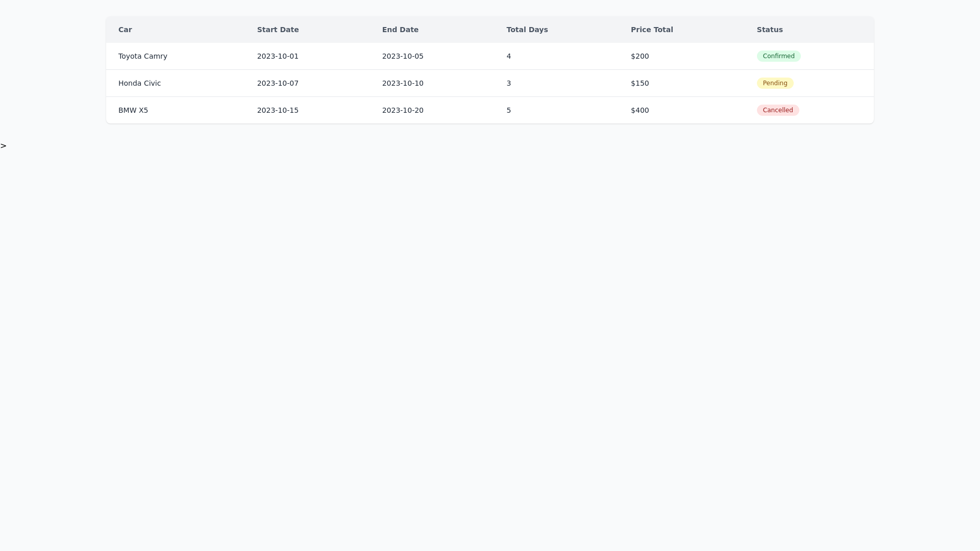Viewport: 980px width, 551px height.
Task: Select the Cancelled status badge
Action: pos(777,110)
